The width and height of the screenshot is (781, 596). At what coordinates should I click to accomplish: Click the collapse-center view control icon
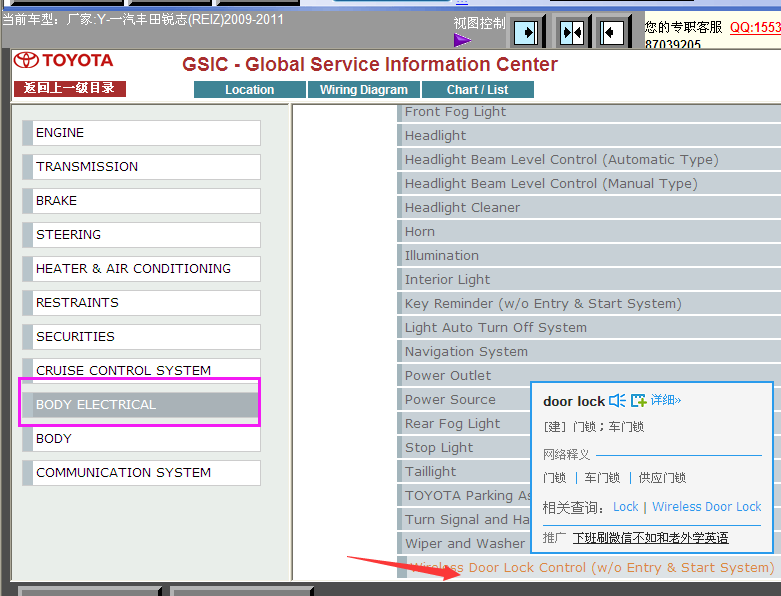[x=572, y=33]
